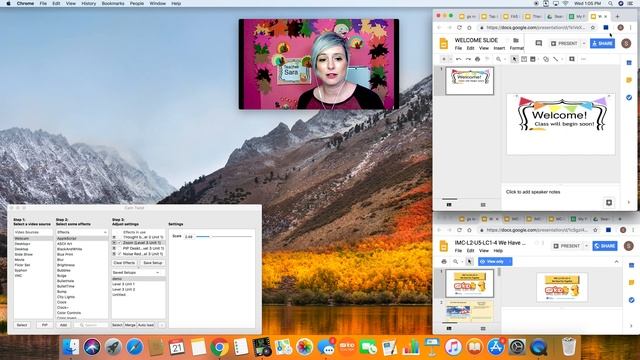Toggle the Thought b... effect checkbox
Screen dimensions: 640x360
pos(120,237)
